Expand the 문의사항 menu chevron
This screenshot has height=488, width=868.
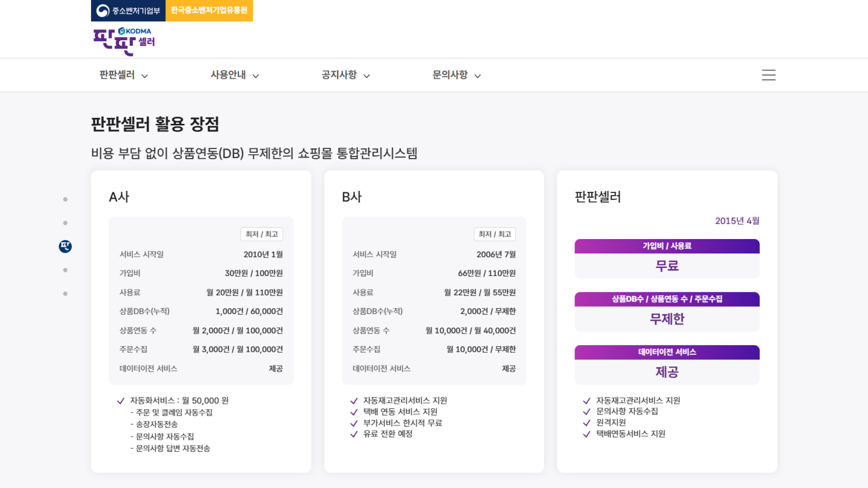pos(478,76)
